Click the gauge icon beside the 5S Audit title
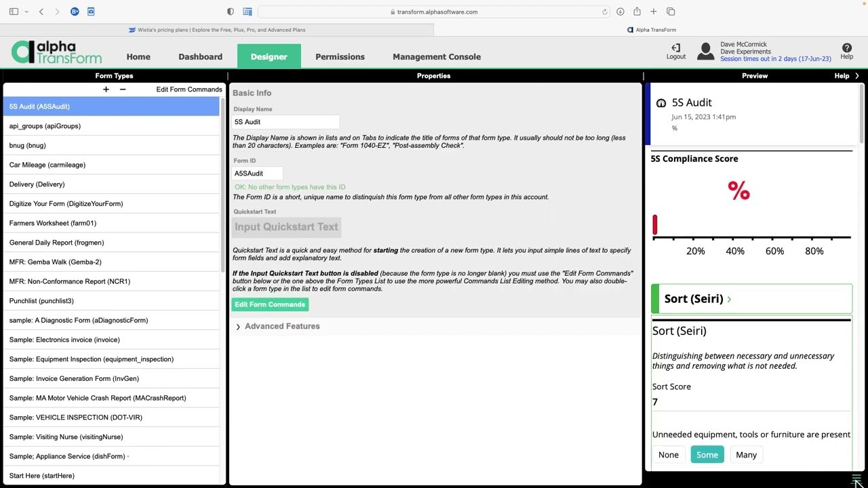868x488 pixels. [x=661, y=103]
